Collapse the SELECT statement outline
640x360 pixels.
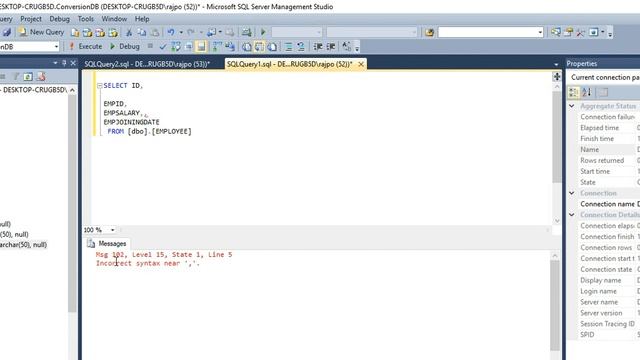click(x=100, y=86)
